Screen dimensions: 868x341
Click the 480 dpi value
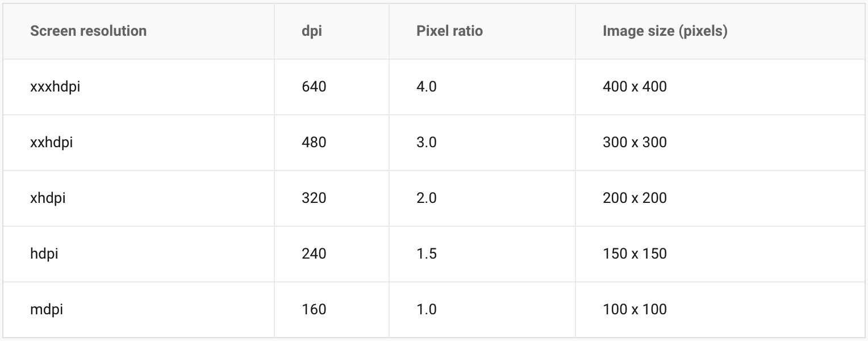coord(314,142)
